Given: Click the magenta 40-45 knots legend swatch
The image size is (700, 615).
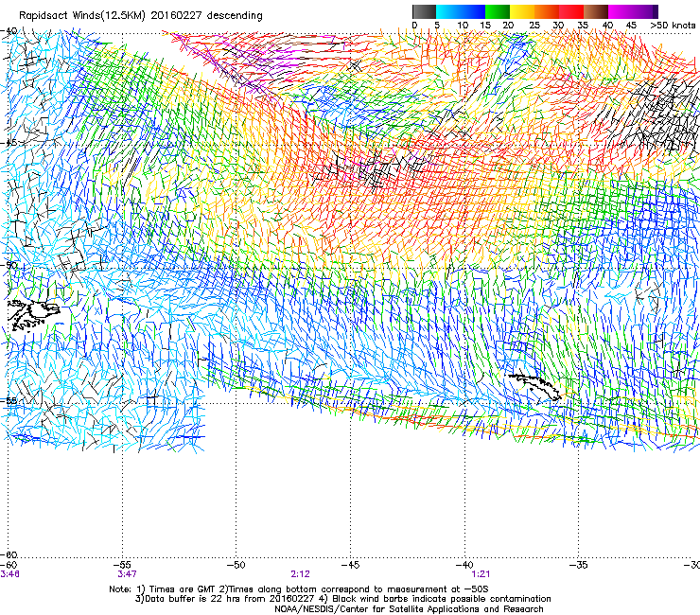Looking at the screenshot, I should point(621,11).
